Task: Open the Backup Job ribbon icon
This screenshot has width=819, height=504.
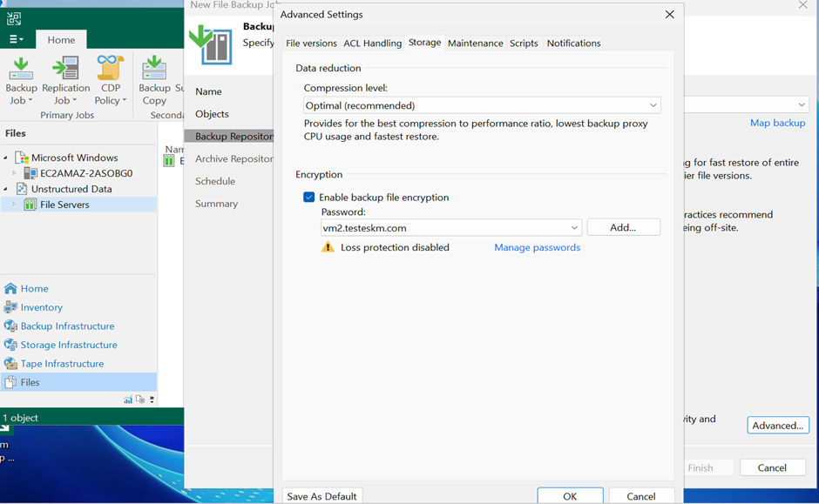Action: point(21,69)
